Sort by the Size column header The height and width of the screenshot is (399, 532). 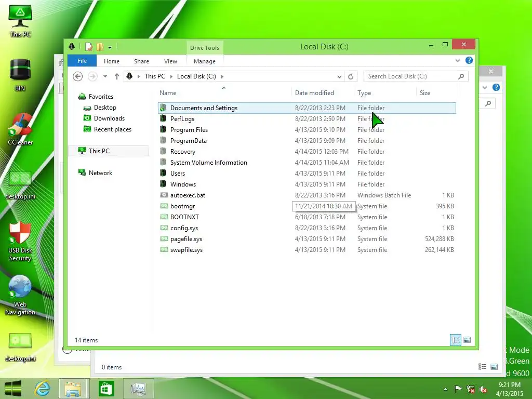(x=437, y=92)
